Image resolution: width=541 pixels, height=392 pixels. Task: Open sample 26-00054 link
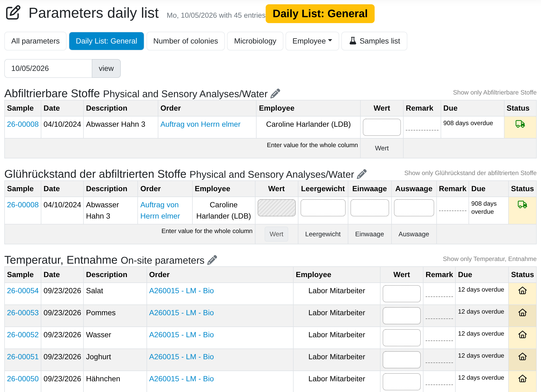click(23, 291)
